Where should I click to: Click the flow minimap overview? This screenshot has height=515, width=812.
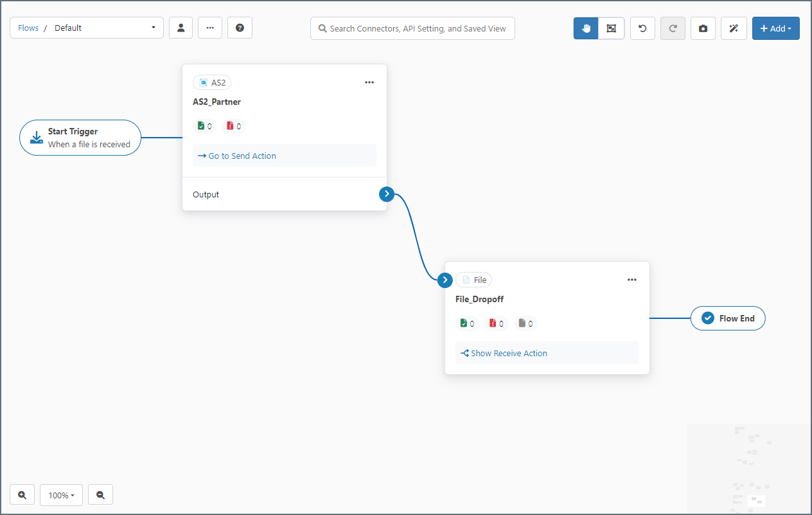748,468
